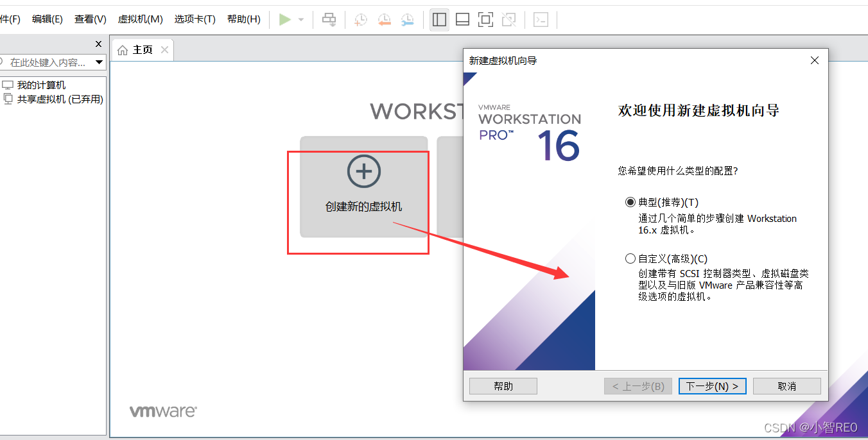Click the Take Snapshot clock icon

point(361,19)
